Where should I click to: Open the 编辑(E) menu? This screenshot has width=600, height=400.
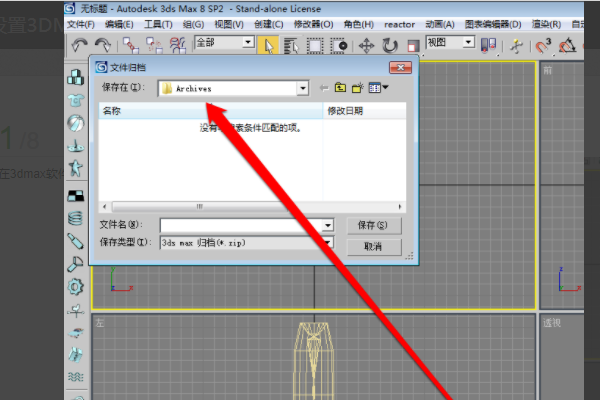pos(119,24)
